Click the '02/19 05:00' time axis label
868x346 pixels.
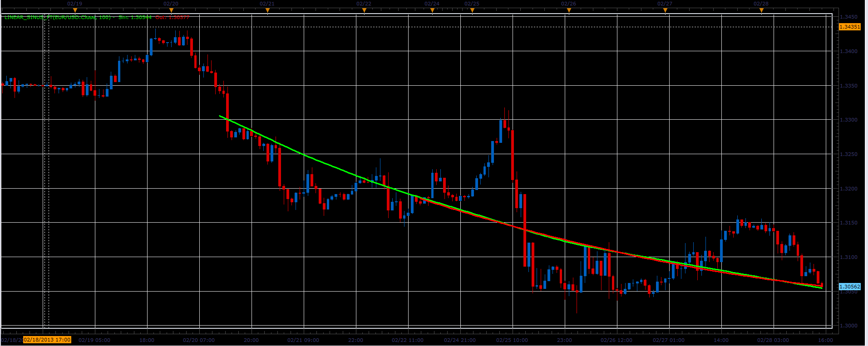pos(94,340)
